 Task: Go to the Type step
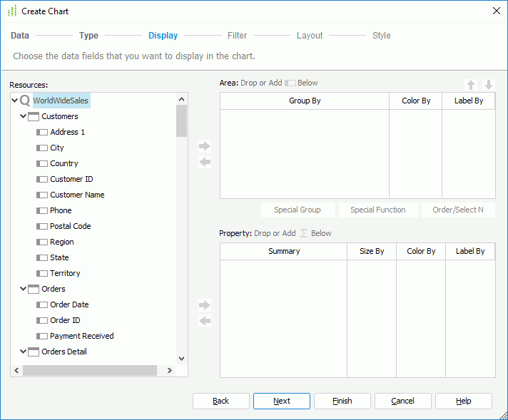(x=88, y=35)
